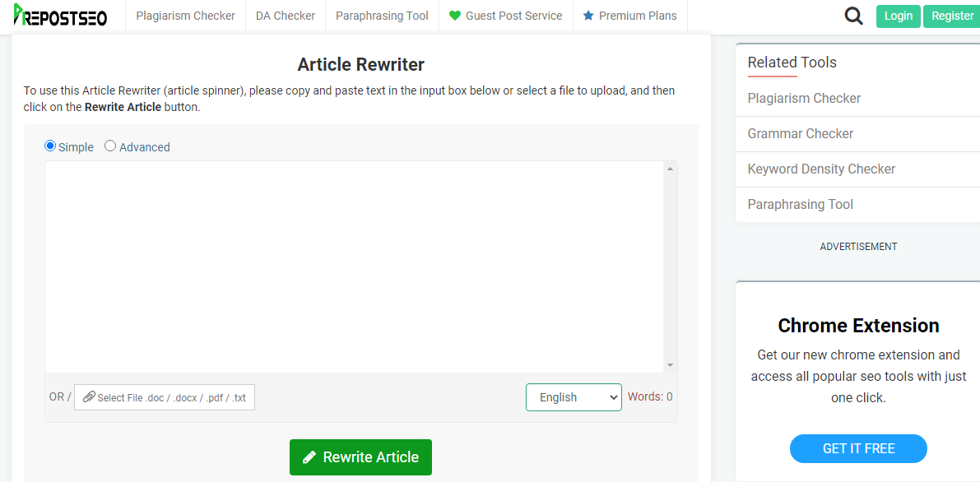Click GET IT FREE for the Chrome extension

[858, 448]
